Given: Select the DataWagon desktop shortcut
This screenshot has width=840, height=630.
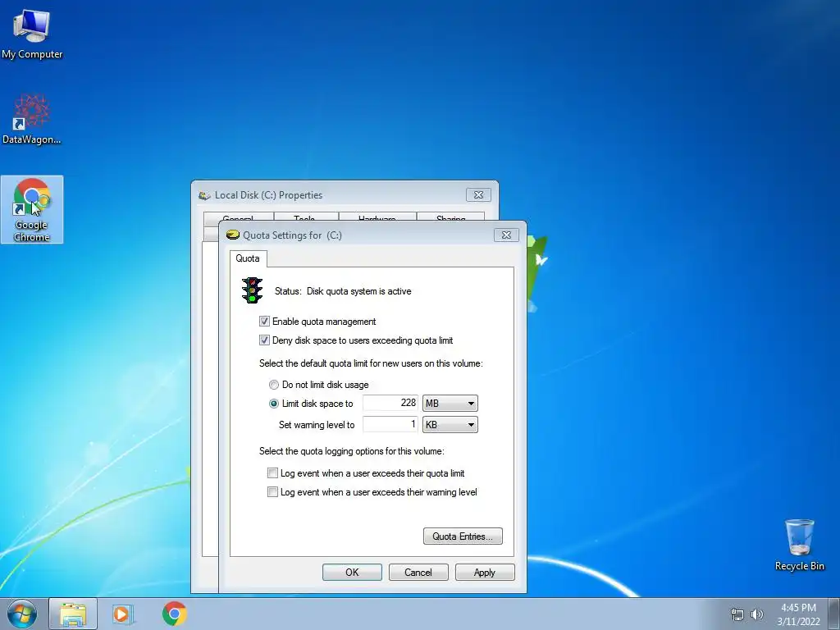Looking at the screenshot, I should point(32,119).
